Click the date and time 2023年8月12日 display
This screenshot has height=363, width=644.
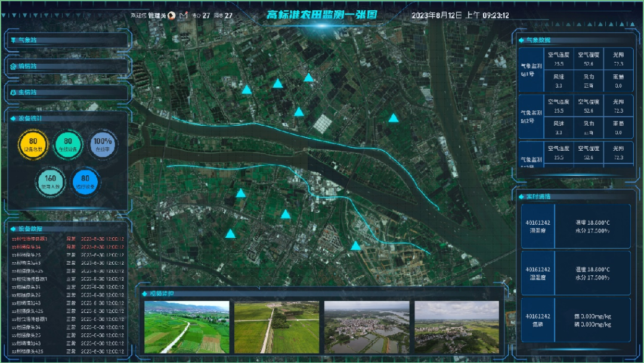point(460,15)
